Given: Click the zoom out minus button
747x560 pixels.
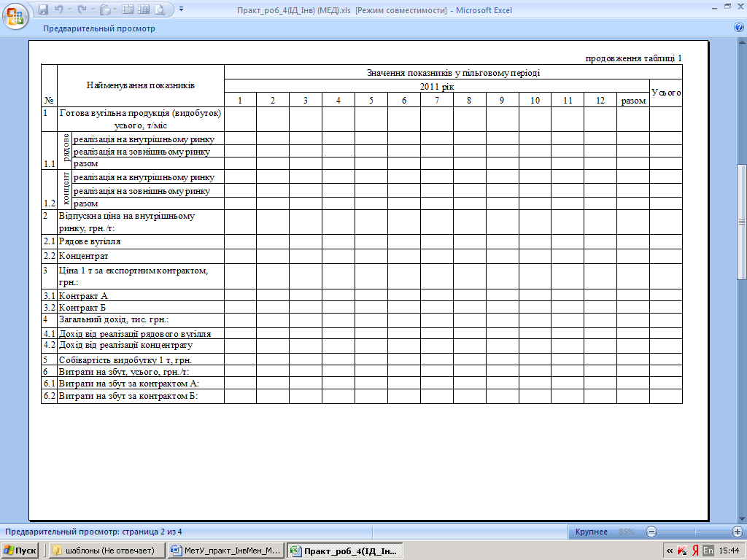Looking at the screenshot, I should (651, 532).
